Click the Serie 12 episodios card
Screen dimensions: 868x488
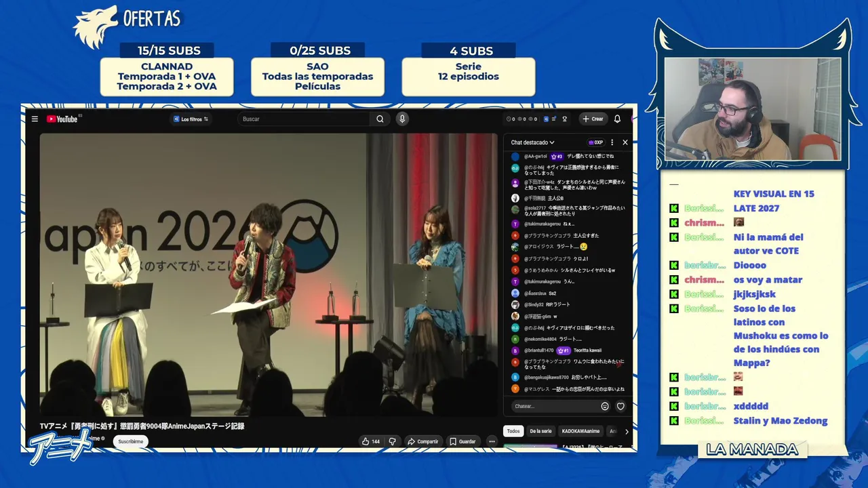[x=469, y=77]
